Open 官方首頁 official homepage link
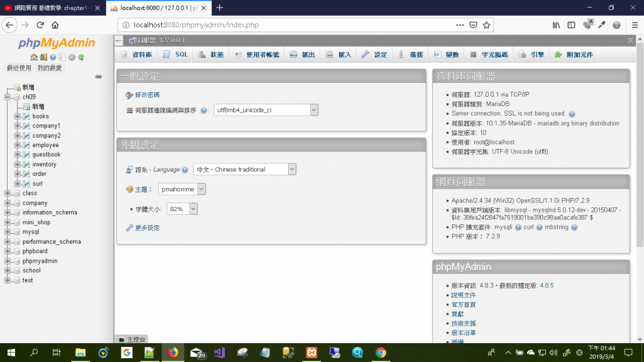 pos(464,305)
